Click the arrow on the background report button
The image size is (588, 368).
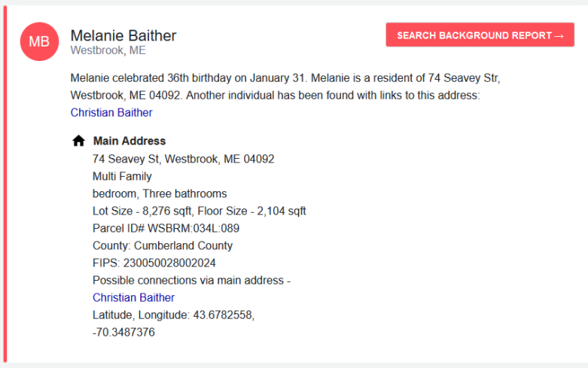coord(559,36)
